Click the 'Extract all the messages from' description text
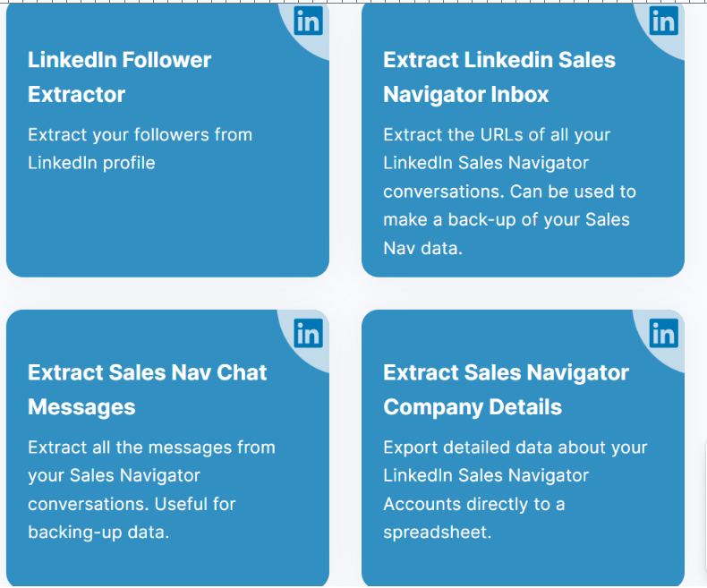Image resolution: width=707 pixels, height=588 pixels. 151,447
